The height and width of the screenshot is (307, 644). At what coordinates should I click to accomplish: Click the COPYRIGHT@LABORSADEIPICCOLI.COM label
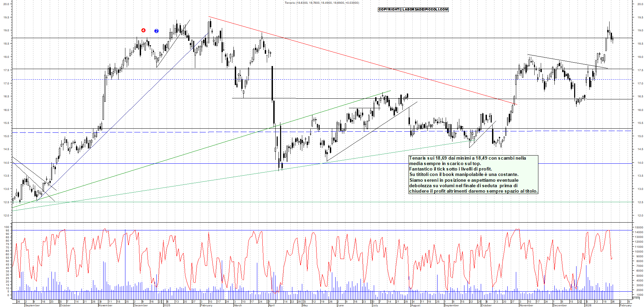(x=413, y=10)
